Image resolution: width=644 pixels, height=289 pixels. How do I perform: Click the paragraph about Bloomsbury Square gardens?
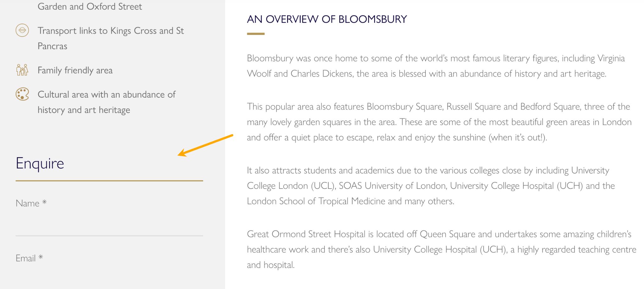pos(439,122)
